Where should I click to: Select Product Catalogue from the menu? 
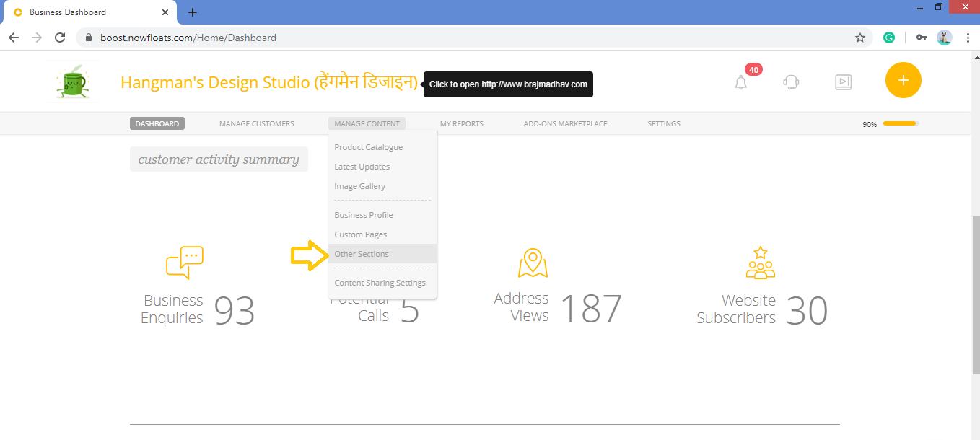[368, 147]
